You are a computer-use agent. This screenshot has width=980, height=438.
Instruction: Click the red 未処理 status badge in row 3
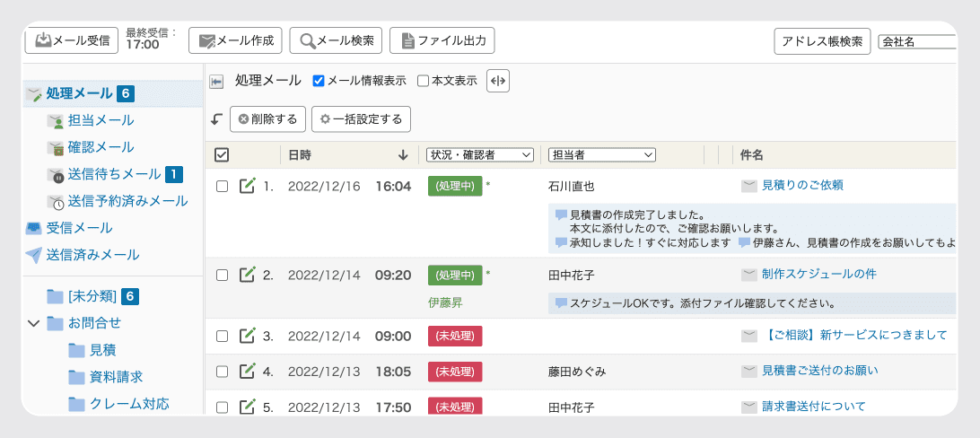pyautogui.click(x=455, y=337)
